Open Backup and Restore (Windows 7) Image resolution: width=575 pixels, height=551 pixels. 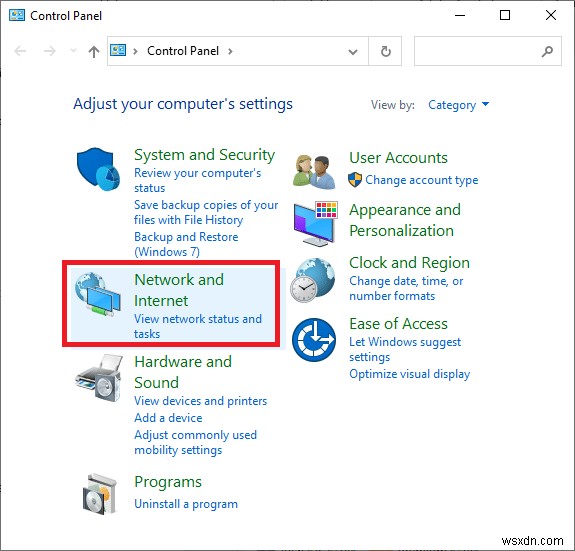tap(186, 244)
